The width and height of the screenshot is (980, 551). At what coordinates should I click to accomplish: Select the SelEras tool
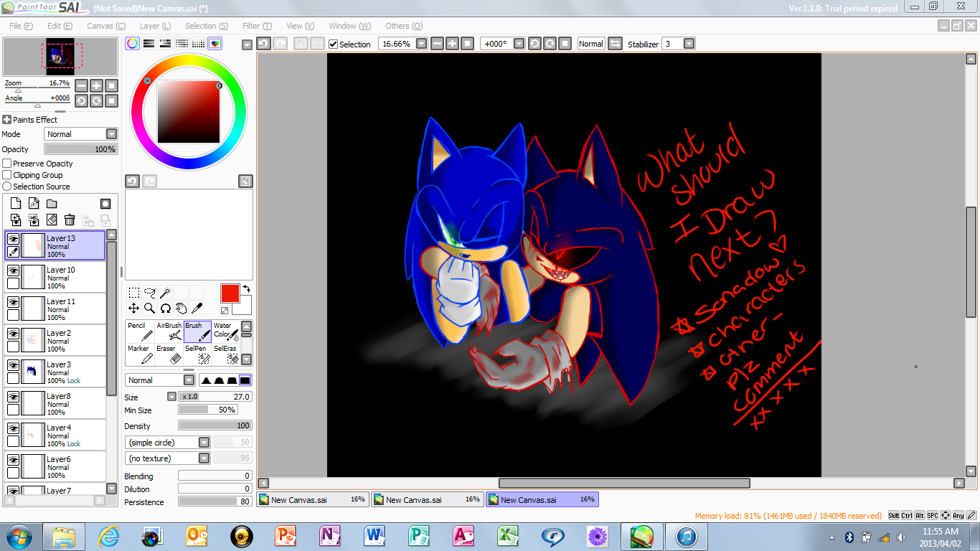pyautogui.click(x=225, y=354)
